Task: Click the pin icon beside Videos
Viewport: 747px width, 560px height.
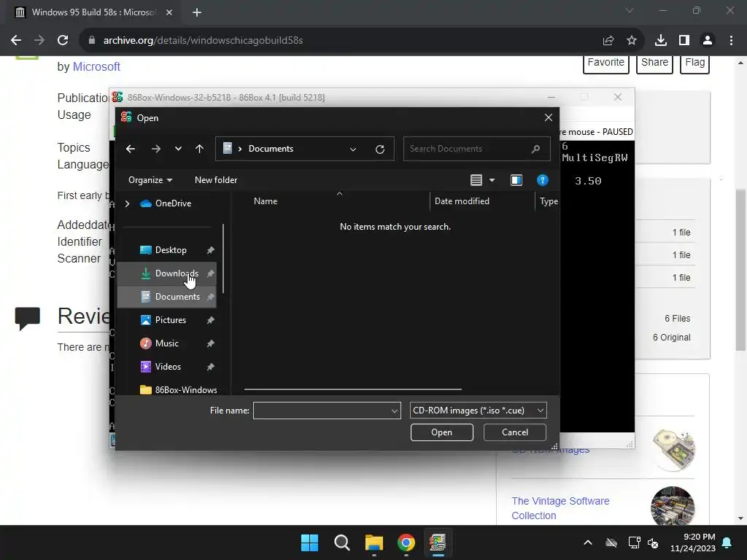Action: [x=211, y=367]
